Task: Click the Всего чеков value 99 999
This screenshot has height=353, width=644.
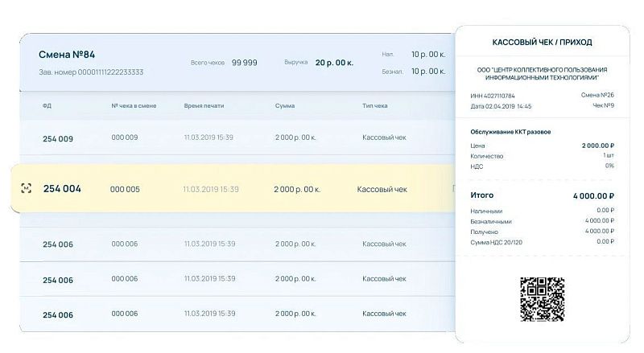Action: 245,63
